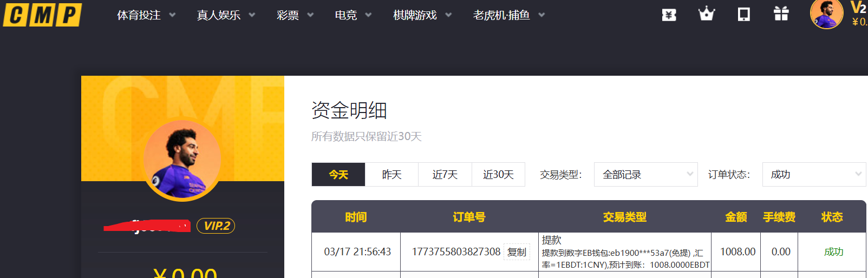Click the gift box icon
The image size is (868, 278).
point(781,14)
